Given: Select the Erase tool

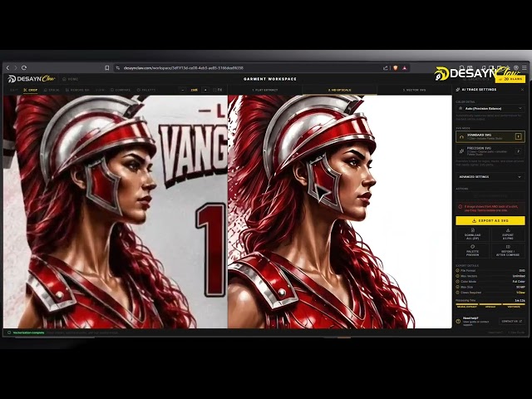Looking at the screenshot, I should pyautogui.click(x=52, y=90).
